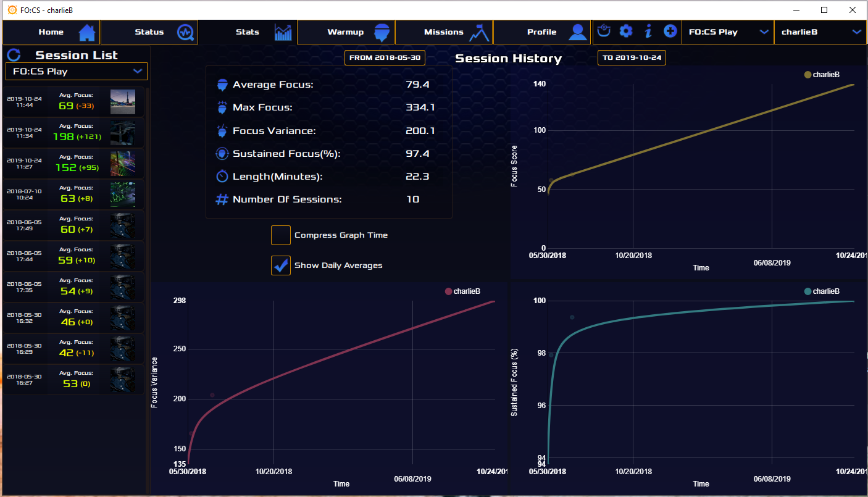Open the Warmup tab
Image resolution: width=868 pixels, height=497 pixels.
click(346, 32)
